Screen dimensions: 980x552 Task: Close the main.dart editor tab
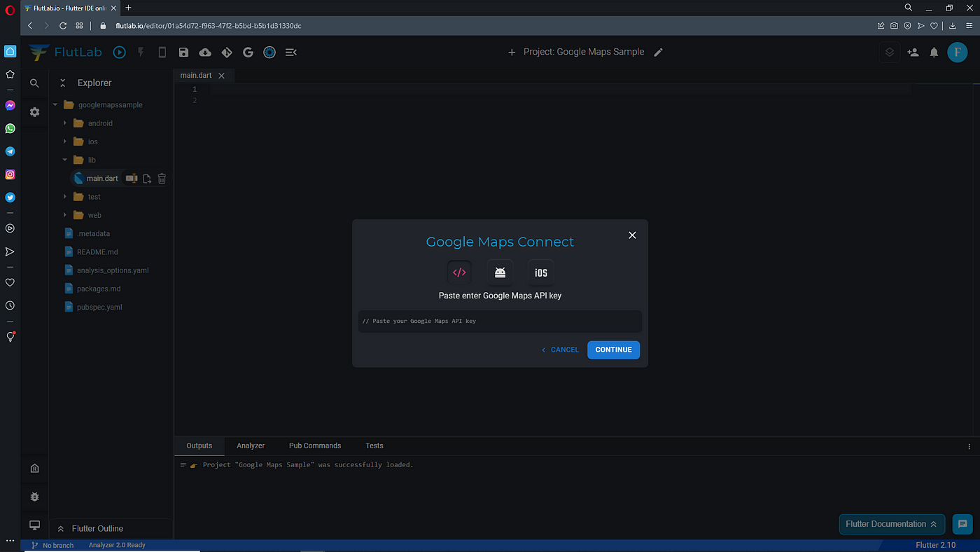(x=222, y=76)
